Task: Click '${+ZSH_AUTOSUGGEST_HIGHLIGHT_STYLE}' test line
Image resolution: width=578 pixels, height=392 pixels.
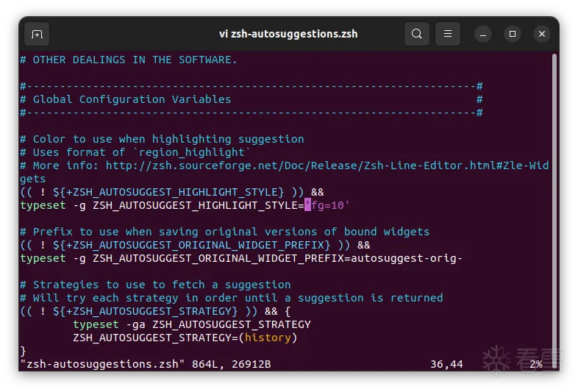Action: pos(172,192)
